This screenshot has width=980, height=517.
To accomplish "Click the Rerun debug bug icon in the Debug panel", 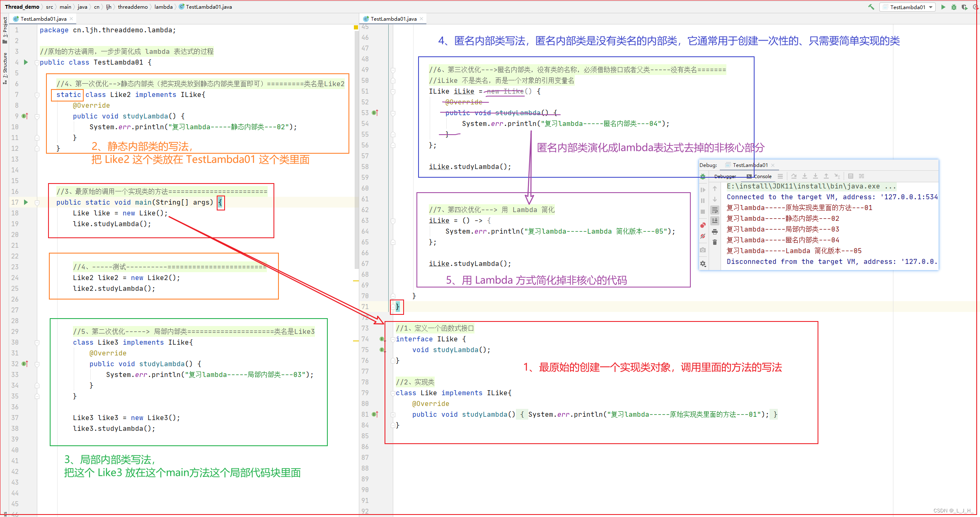I will tap(703, 176).
